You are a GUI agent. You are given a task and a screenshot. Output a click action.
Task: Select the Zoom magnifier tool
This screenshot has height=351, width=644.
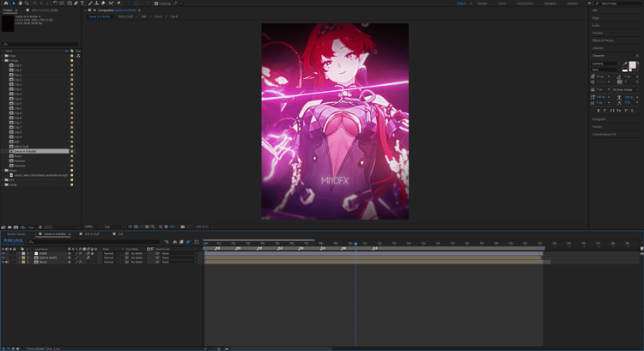[x=27, y=3]
